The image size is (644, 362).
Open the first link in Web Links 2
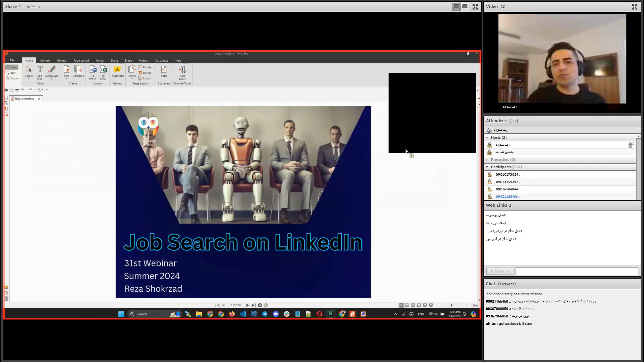(496, 215)
